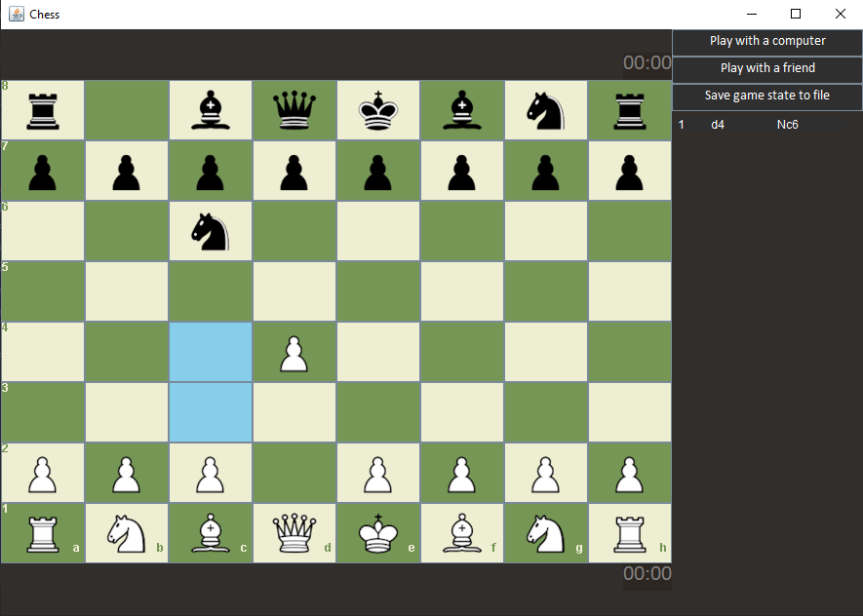Select the black bishop on c8
The width and height of the screenshot is (863, 616).
[x=210, y=109]
